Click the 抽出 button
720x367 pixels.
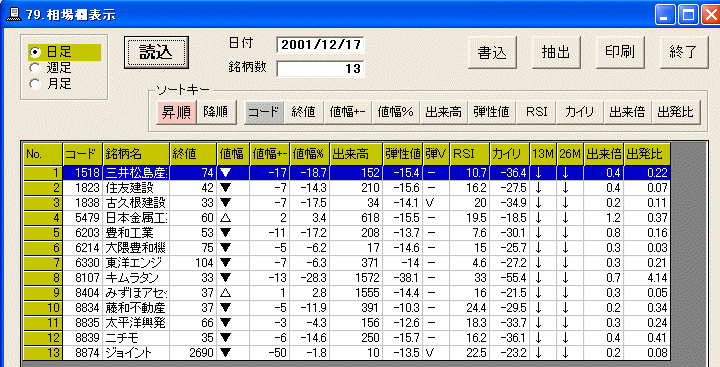point(556,52)
